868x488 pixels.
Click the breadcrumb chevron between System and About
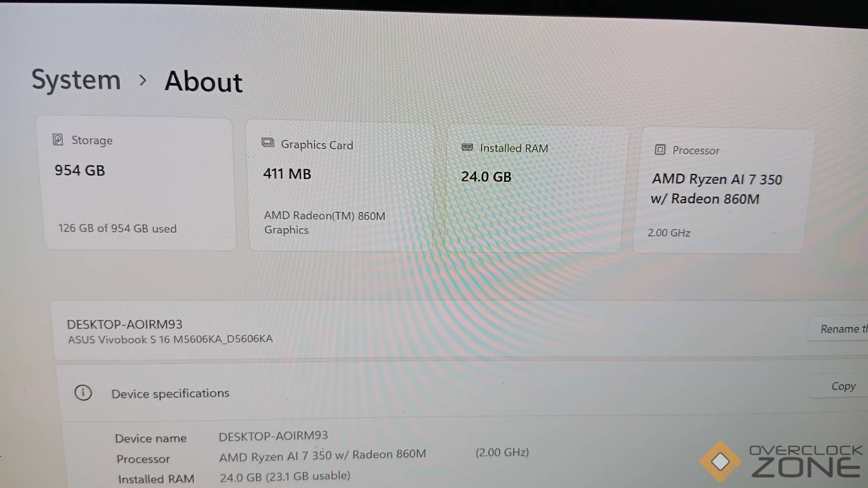tap(143, 80)
